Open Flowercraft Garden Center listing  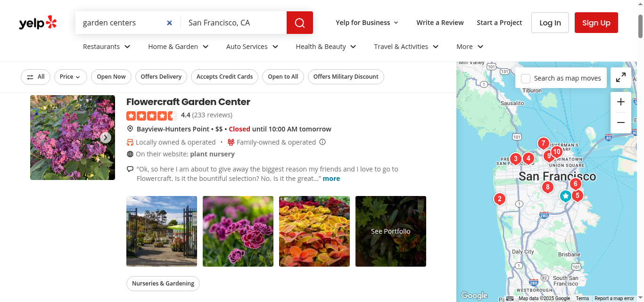tap(188, 102)
